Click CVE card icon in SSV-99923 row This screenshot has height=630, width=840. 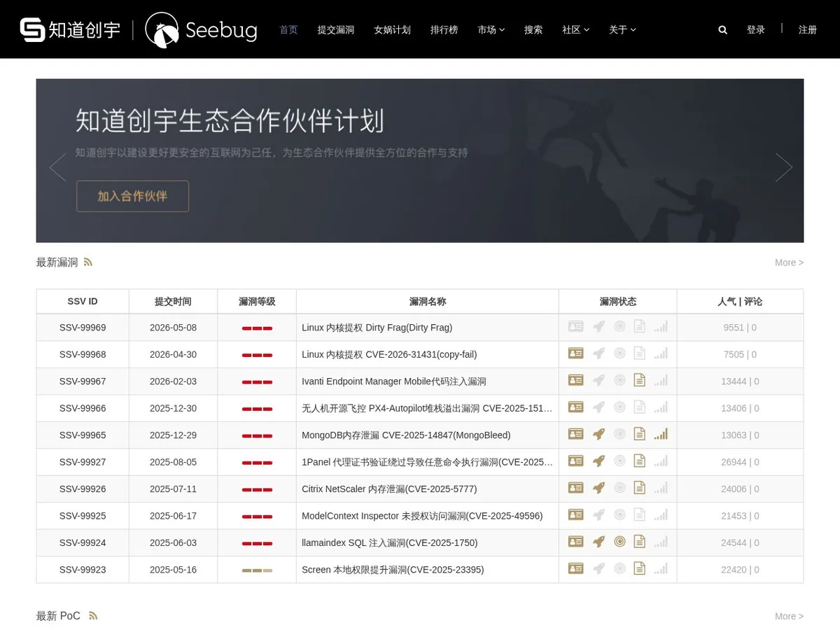(x=576, y=569)
